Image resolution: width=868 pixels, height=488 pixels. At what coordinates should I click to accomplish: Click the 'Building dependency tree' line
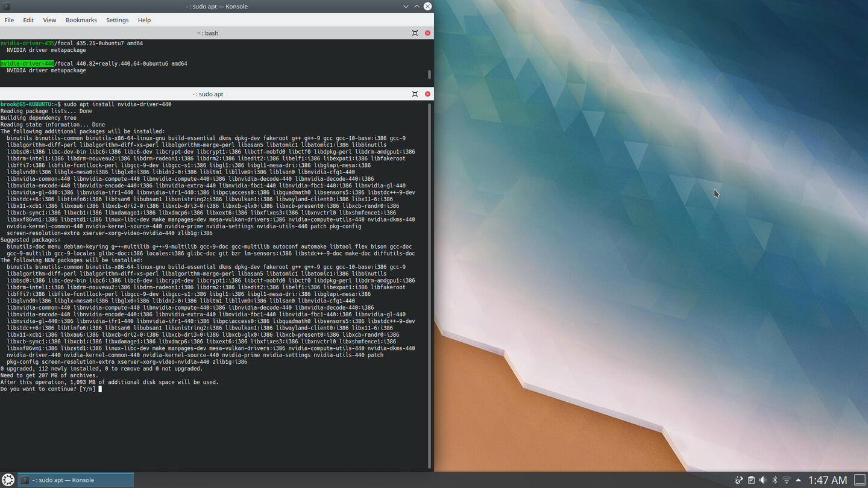[39, 118]
